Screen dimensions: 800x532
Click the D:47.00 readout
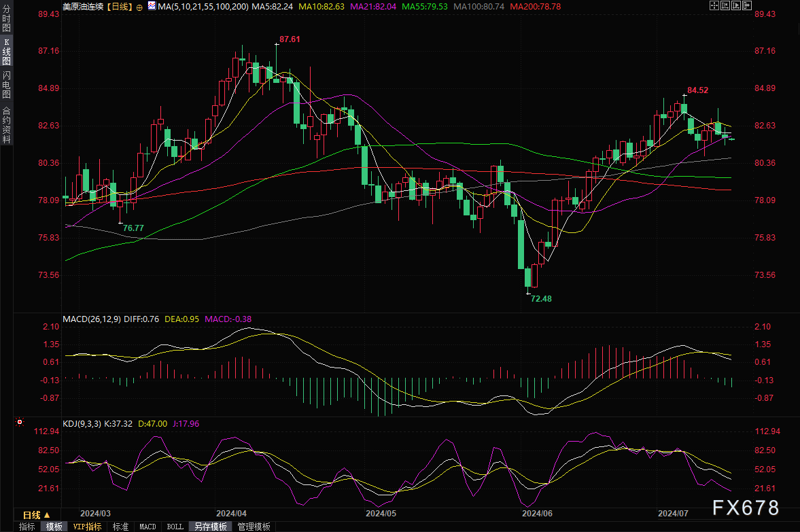point(152,424)
